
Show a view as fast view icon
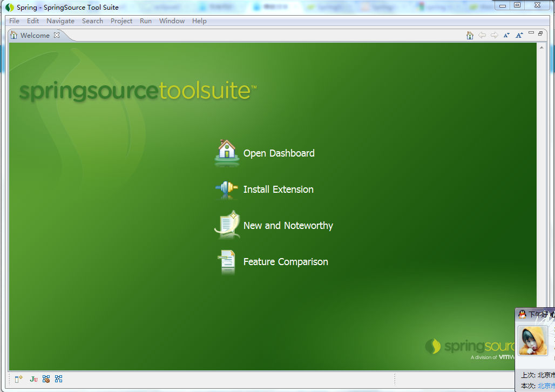point(18,379)
